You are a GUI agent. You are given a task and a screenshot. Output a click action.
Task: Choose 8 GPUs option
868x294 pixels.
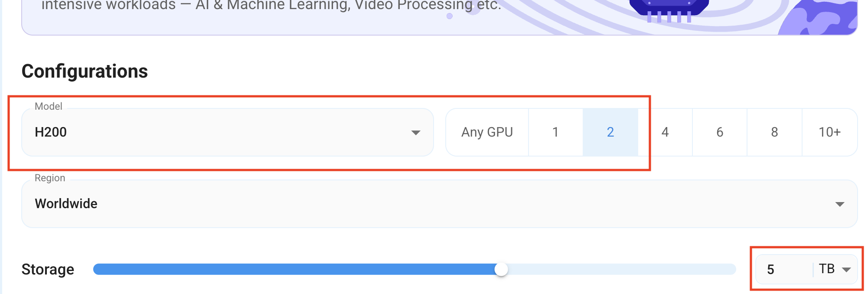pos(774,132)
